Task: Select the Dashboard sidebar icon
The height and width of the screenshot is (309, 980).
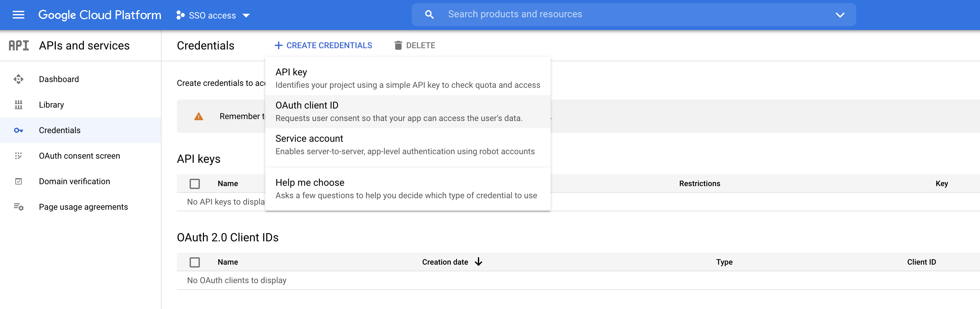Action: [19, 79]
